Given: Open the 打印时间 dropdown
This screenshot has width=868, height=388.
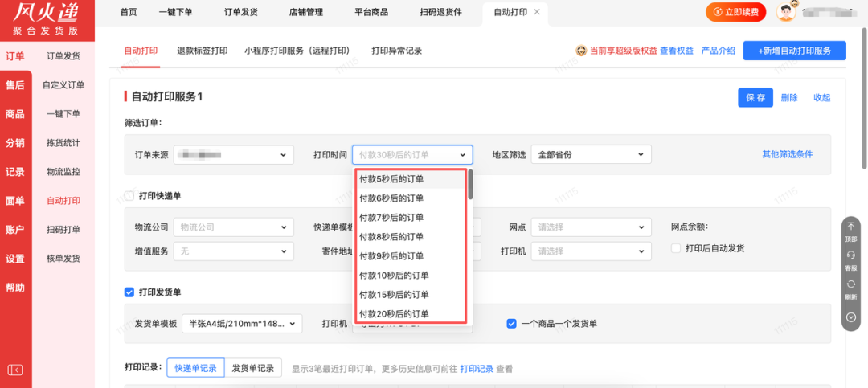Looking at the screenshot, I should [x=412, y=155].
